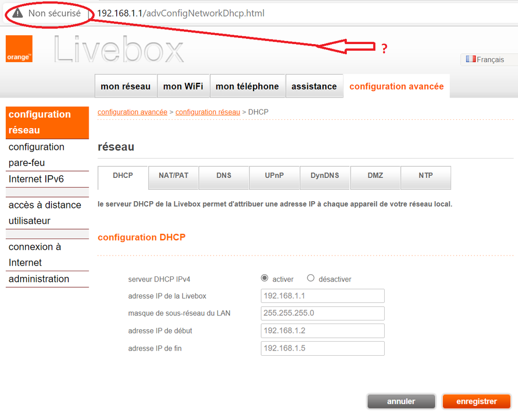Open configuration pare-feu in sidebar

[x=47, y=155]
